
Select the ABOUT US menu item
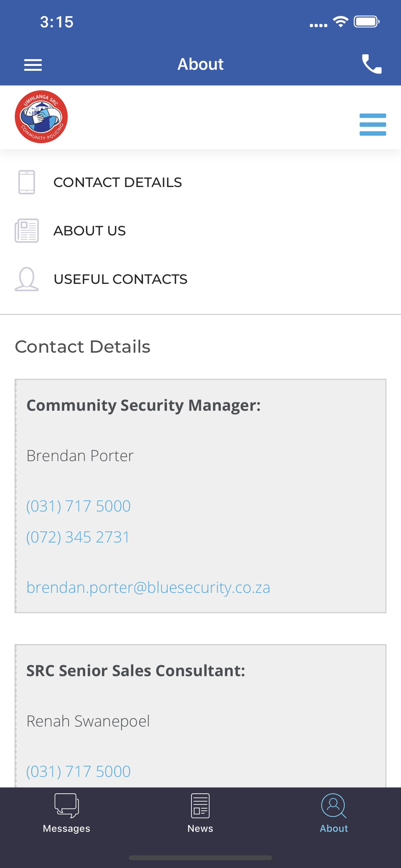[89, 230]
